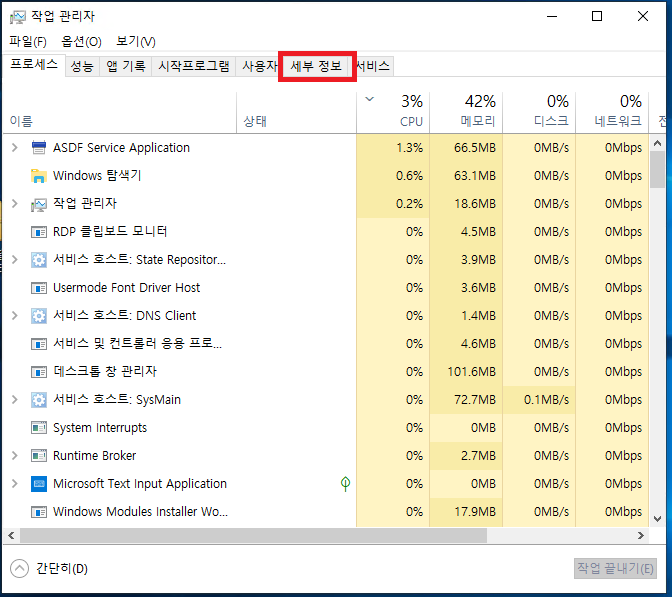Image resolution: width=672 pixels, height=597 pixels.
Task: Expand the ASDF Service Application row
Action: pos(15,147)
